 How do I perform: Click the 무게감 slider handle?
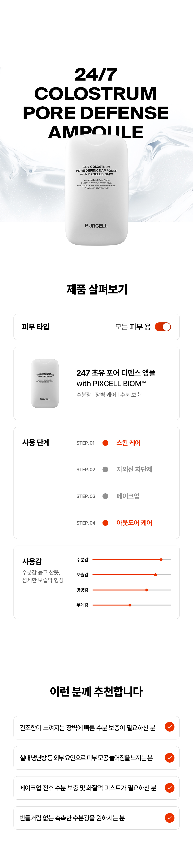pos(130,605)
